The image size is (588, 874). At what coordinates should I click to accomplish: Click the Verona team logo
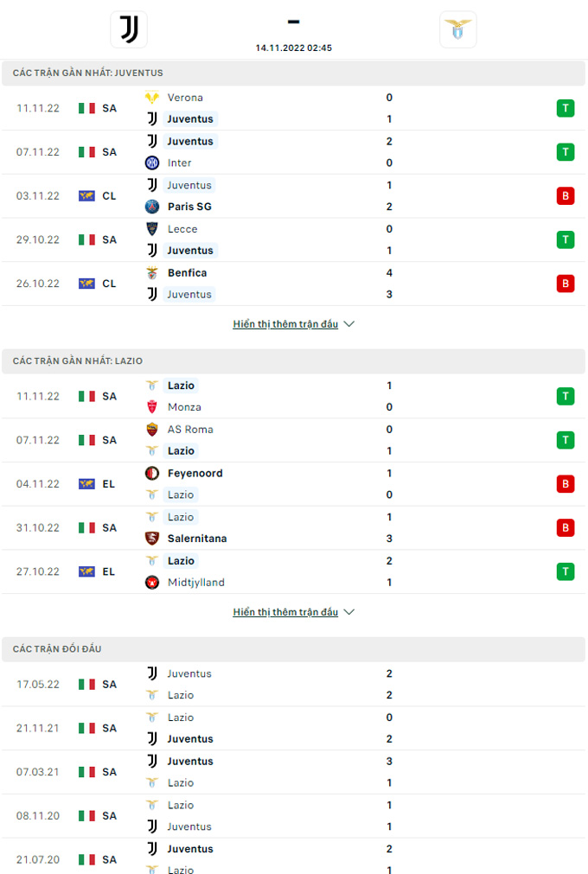[152, 98]
